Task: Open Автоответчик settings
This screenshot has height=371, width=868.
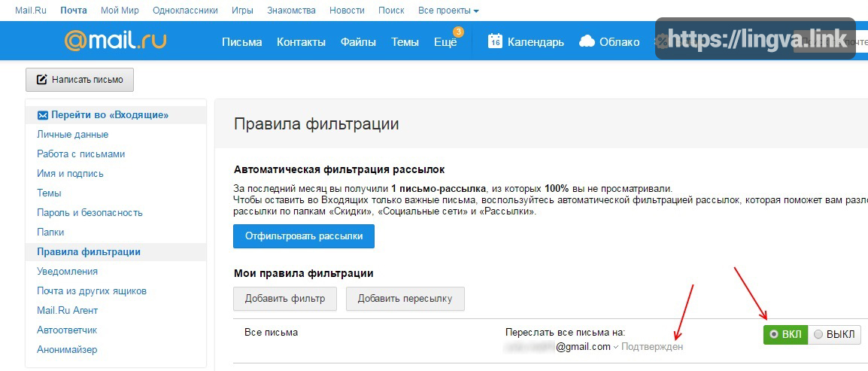Action: (x=67, y=330)
